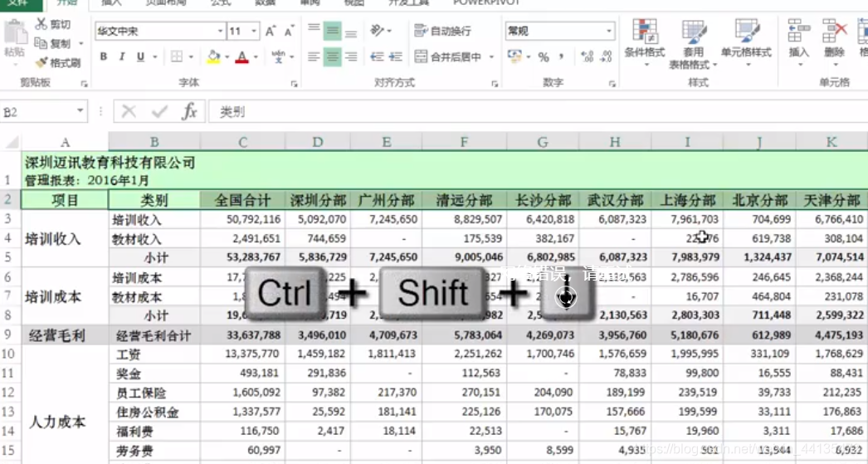Toggle middle vertical alignment

(x=332, y=31)
